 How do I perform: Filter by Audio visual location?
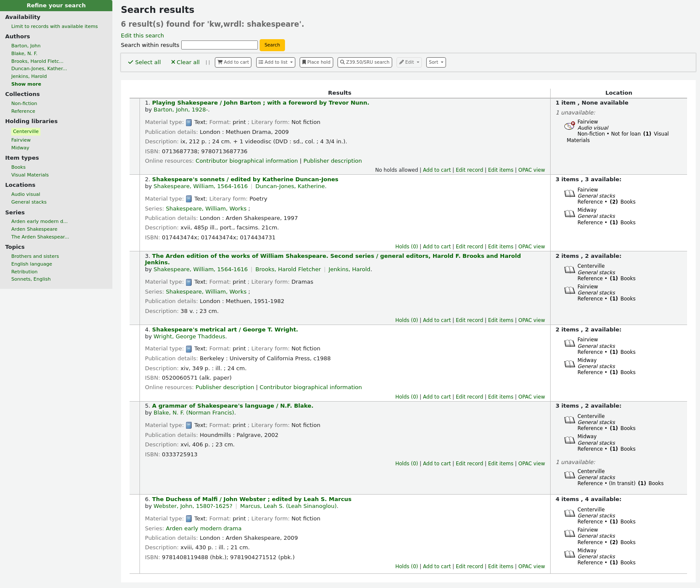point(25,195)
